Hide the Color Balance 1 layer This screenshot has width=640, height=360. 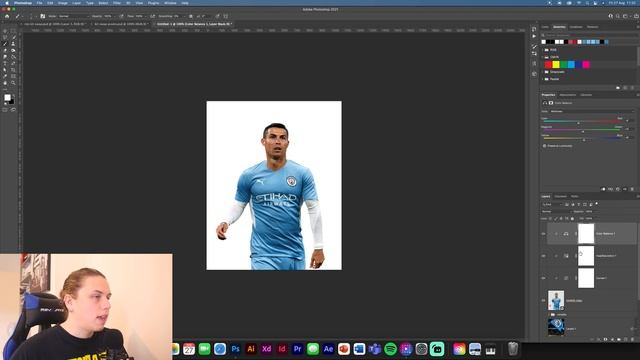pyautogui.click(x=543, y=234)
